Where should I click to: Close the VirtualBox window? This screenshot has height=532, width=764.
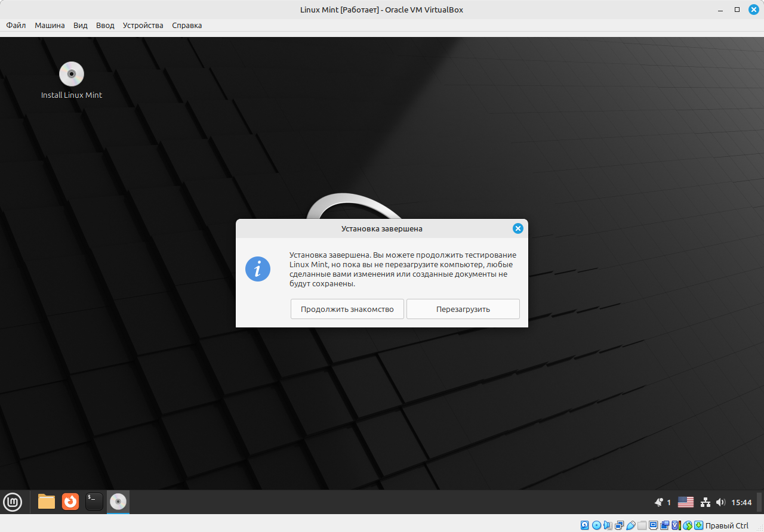click(753, 10)
